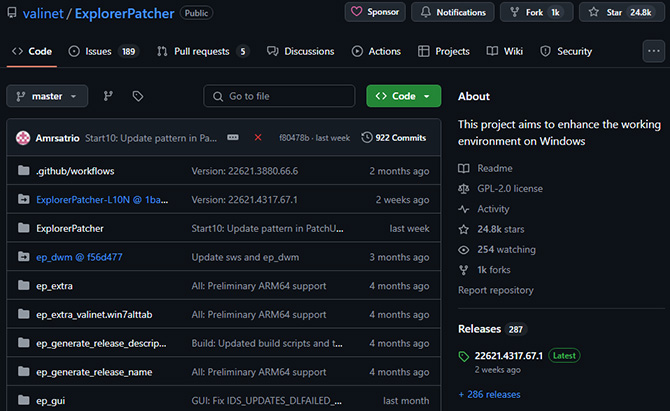Focus the Go to file search field
Viewport: 670px width, 411px height.
coord(279,96)
